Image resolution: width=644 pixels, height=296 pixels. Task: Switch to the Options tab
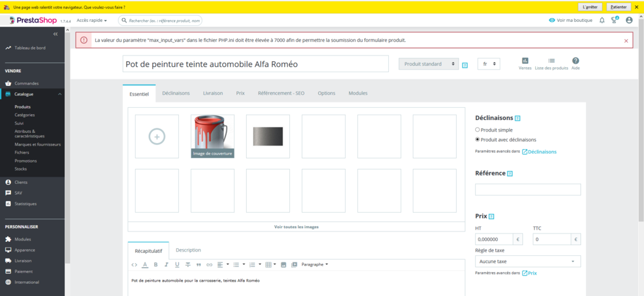pyautogui.click(x=327, y=94)
